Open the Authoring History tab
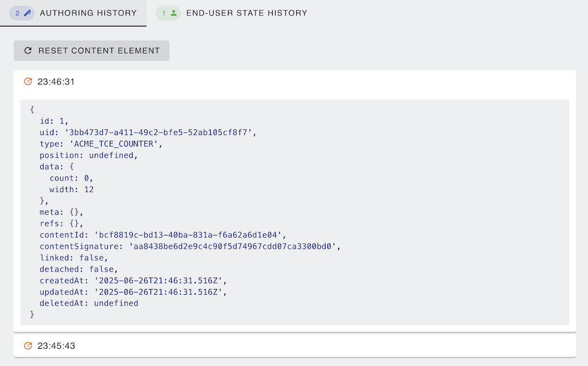This screenshot has width=588, height=366. click(73, 13)
